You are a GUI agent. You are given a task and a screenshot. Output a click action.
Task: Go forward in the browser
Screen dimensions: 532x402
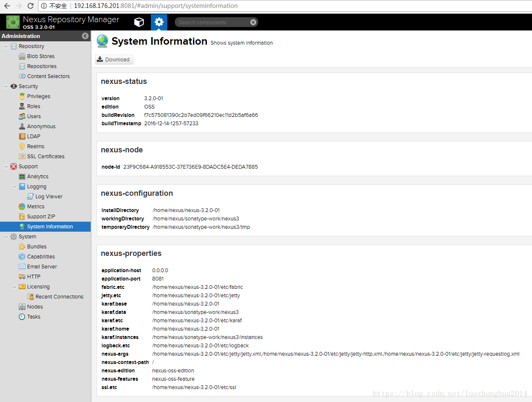tap(18, 6)
